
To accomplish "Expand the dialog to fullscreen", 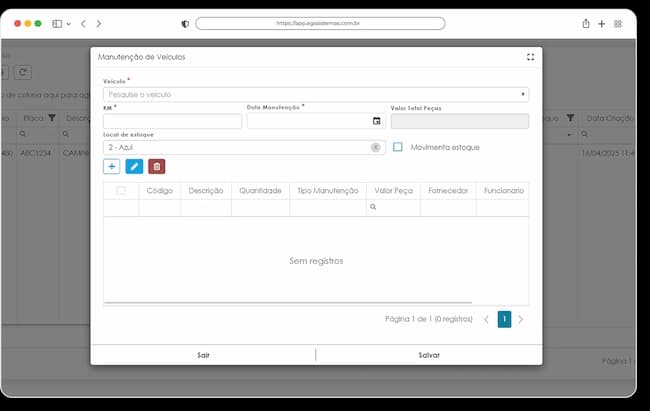I will [x=530, y=57].
